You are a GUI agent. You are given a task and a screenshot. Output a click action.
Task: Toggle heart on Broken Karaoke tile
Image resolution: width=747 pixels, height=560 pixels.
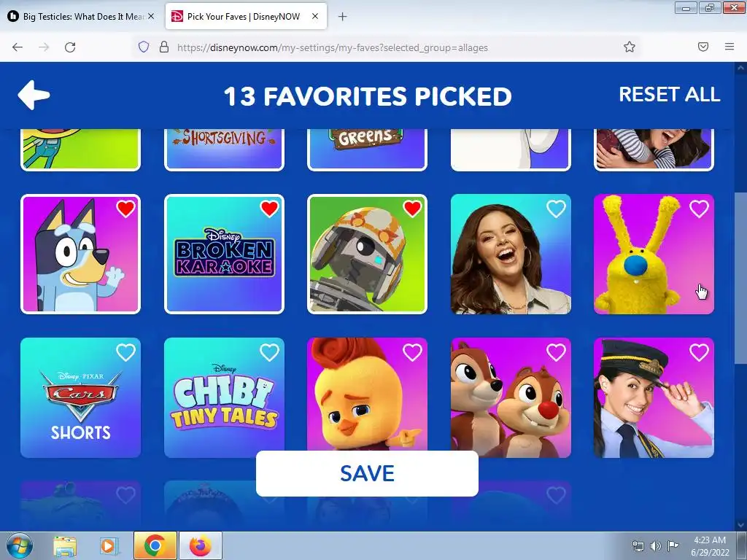(269, 209)
